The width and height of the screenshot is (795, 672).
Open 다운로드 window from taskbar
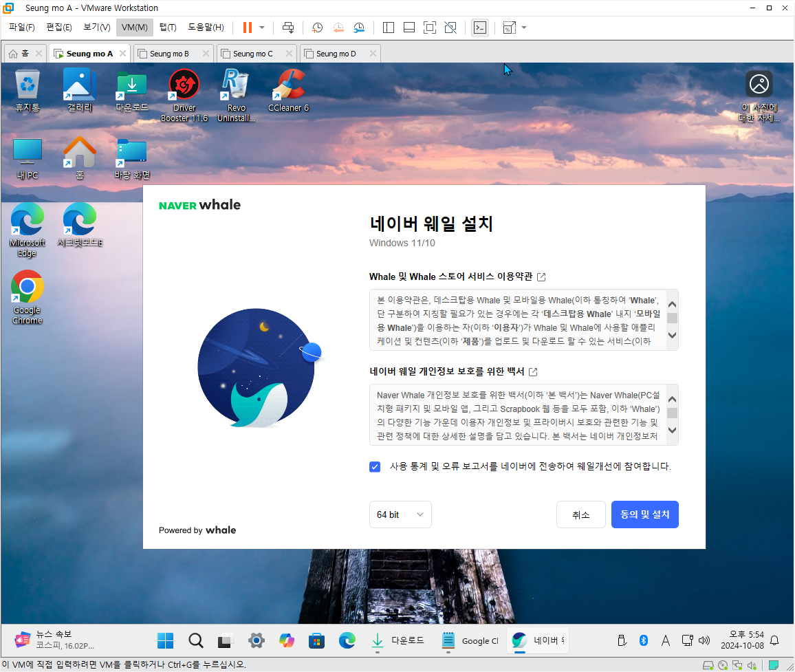pyautogui.click(x=397, y=640)
